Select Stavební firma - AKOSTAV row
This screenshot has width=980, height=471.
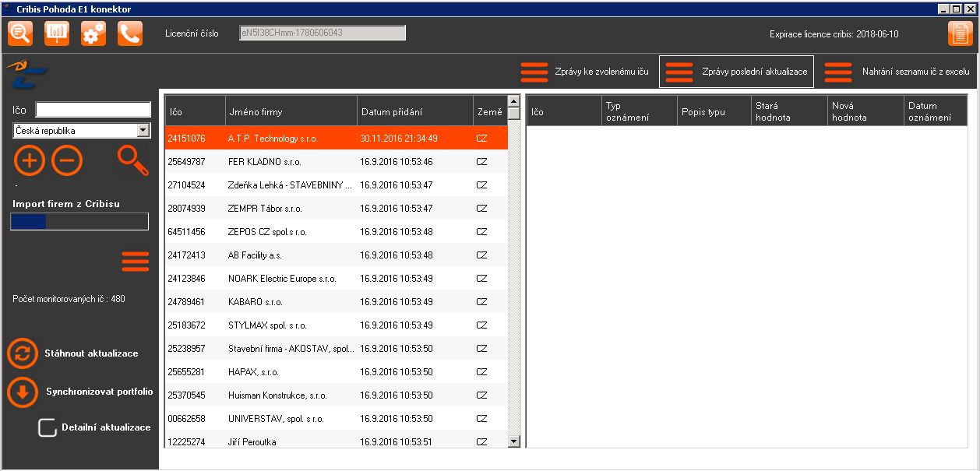(x=336, y=348)
